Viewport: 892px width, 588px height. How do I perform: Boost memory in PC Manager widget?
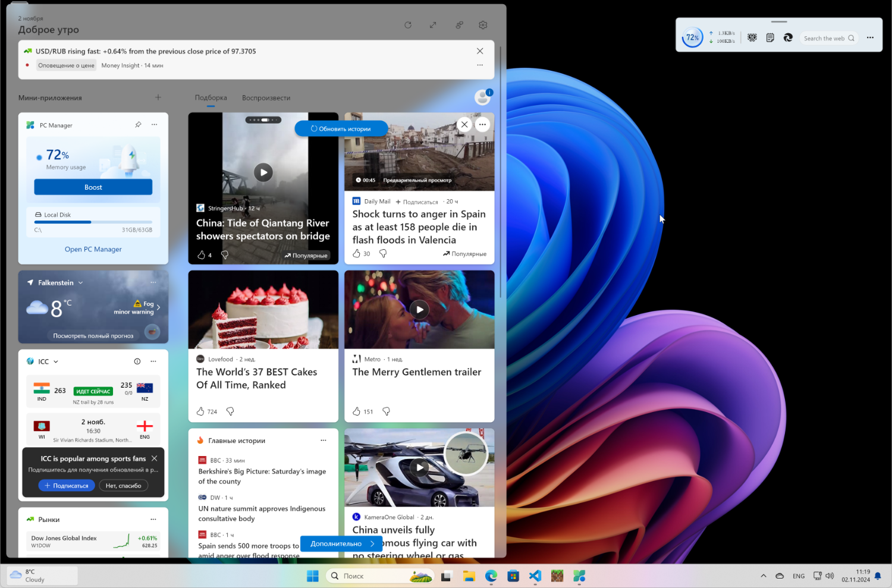[x=93, y=187]
